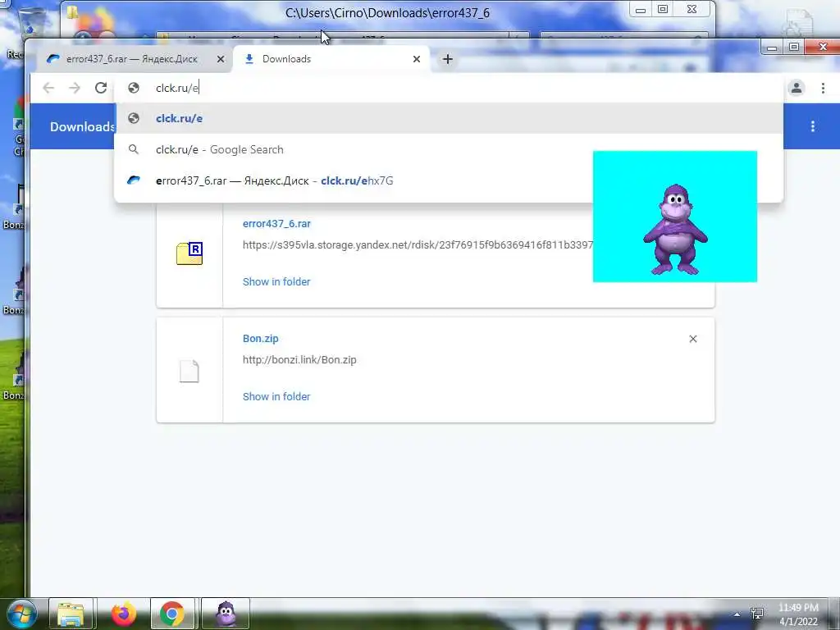
Task: Click the network tray icon
Action: (x=757, y=614)
